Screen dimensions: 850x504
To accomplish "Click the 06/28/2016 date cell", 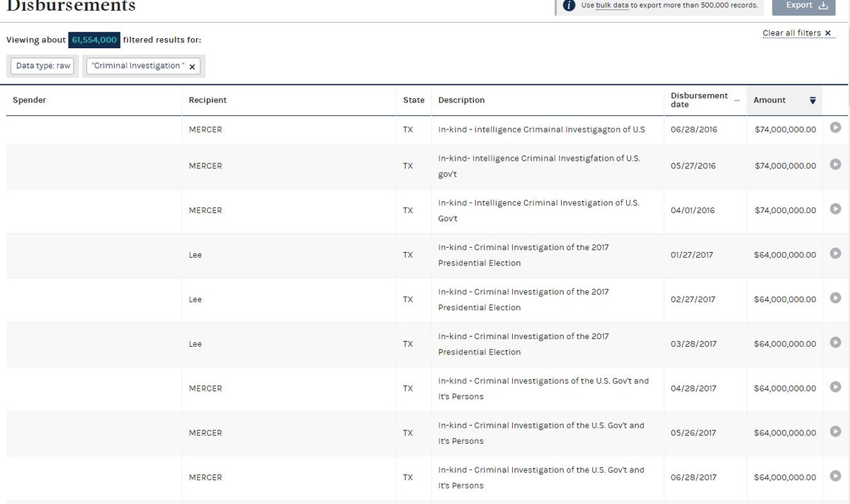I will tap(693, 130).
